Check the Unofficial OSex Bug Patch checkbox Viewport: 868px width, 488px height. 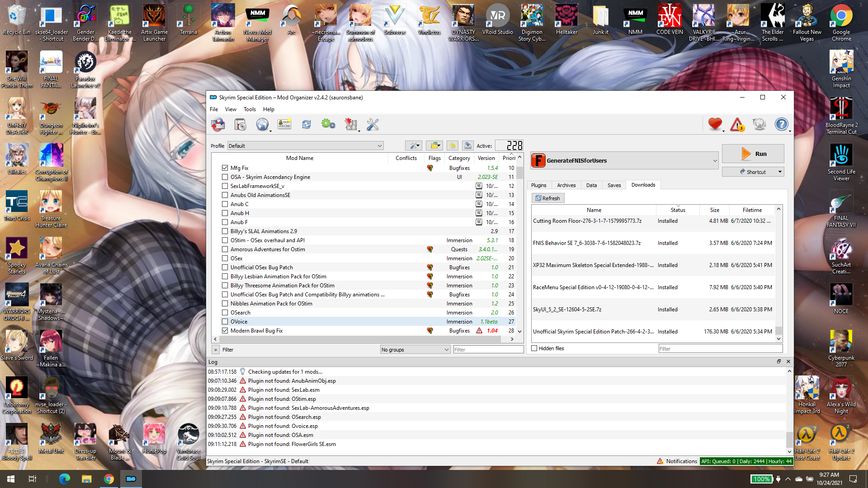click(x=225, y=267)
